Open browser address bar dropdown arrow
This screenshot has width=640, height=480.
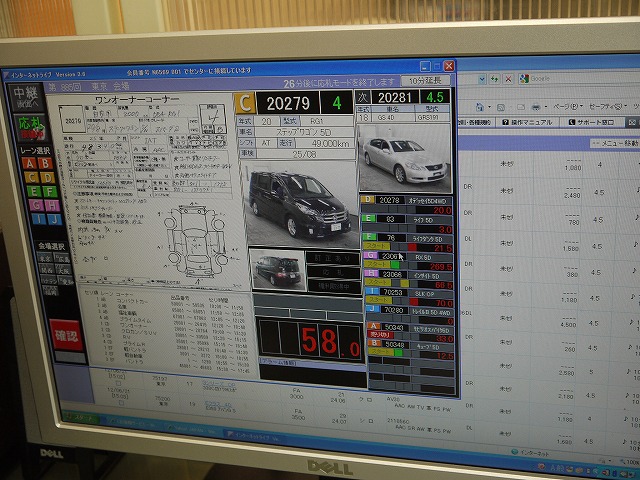[482, 79]
